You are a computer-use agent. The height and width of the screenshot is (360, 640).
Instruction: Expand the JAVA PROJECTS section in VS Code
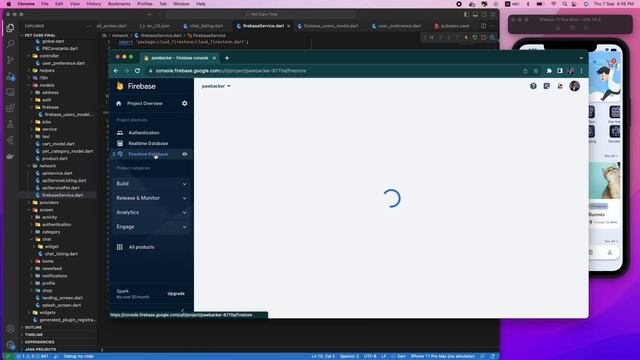[40, 349]
